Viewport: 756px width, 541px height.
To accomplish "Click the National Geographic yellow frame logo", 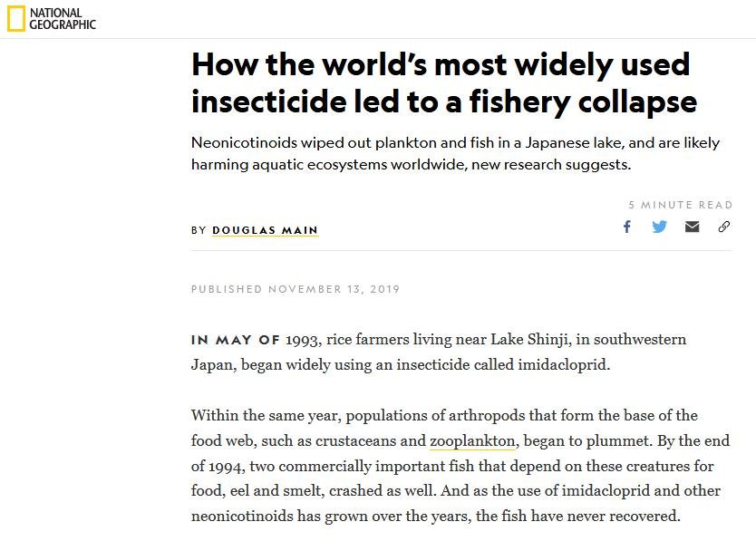I will pyautogui.click(x=16, y=18).
